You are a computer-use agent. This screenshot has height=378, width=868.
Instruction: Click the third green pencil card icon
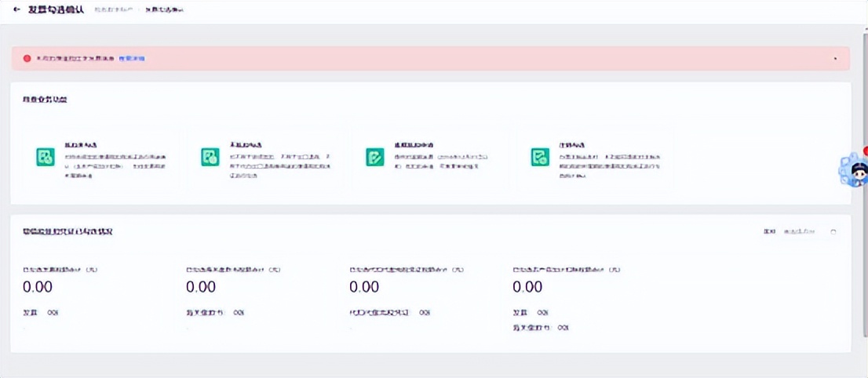tap(374, 157)
